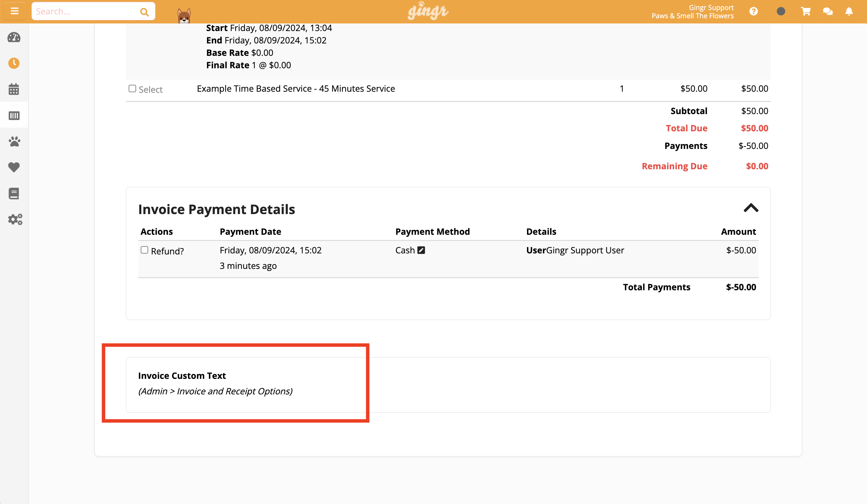Viewport: 867px width, 504px height.
Task: Tick the Refund? checkbox
Action: pyautogui.click(x=144, y=250)
